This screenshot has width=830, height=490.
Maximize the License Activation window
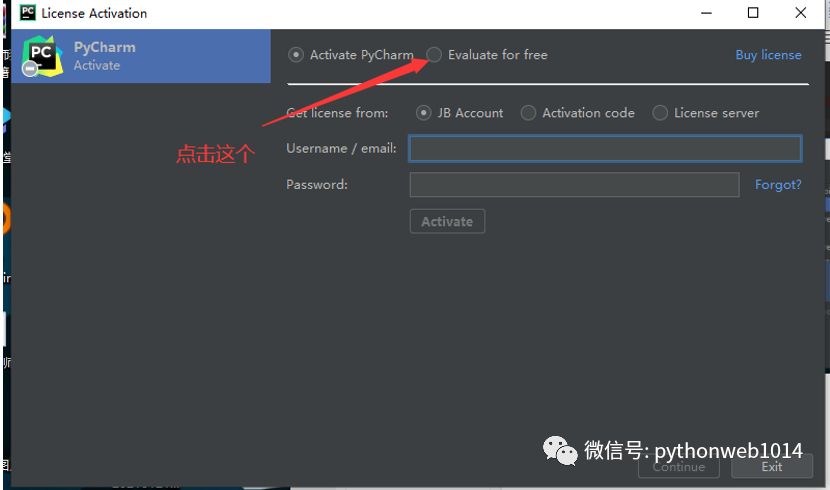point(753,13)
